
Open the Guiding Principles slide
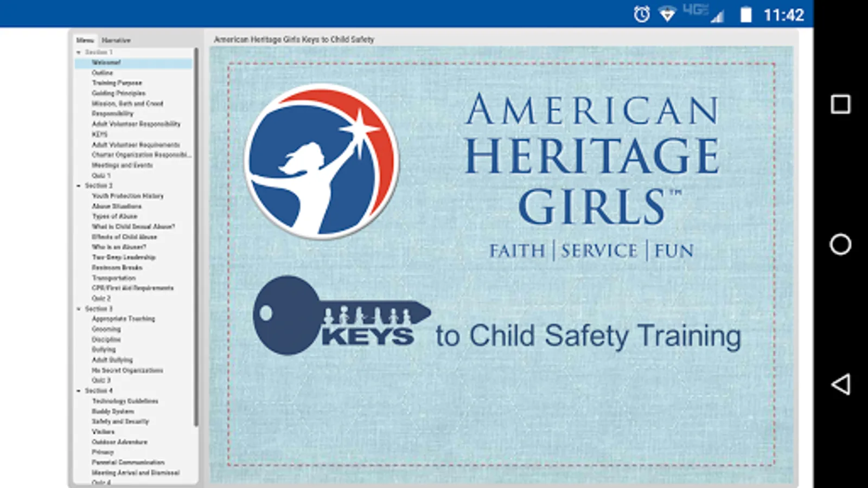coord(118,93)
